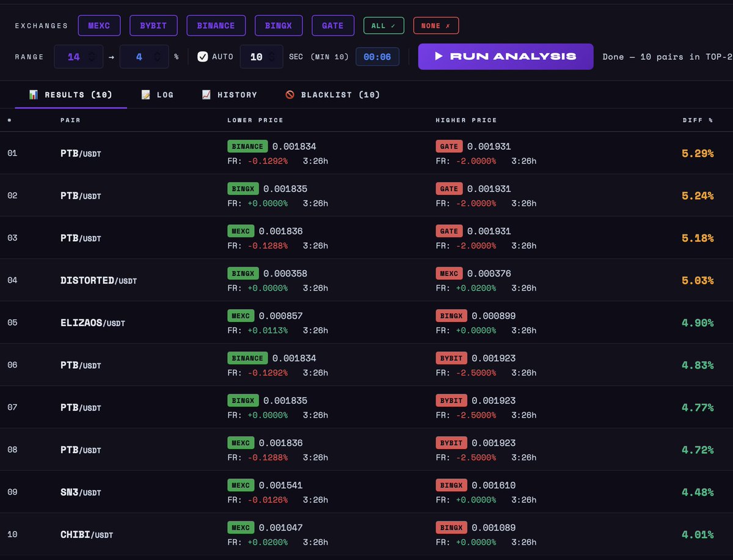This screenshot has width=733, height=560.
Task: Toggle the MEXC exchange filter
Action: tap(99, 26)
